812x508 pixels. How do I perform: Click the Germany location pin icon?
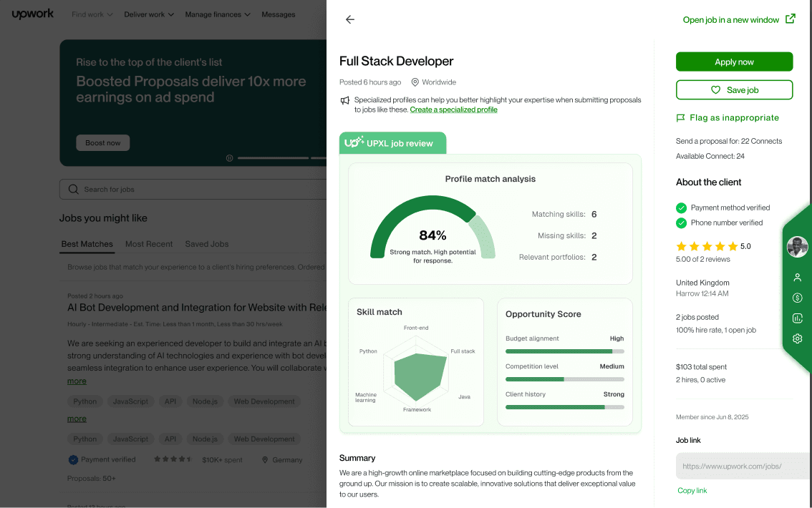(265, 460)
